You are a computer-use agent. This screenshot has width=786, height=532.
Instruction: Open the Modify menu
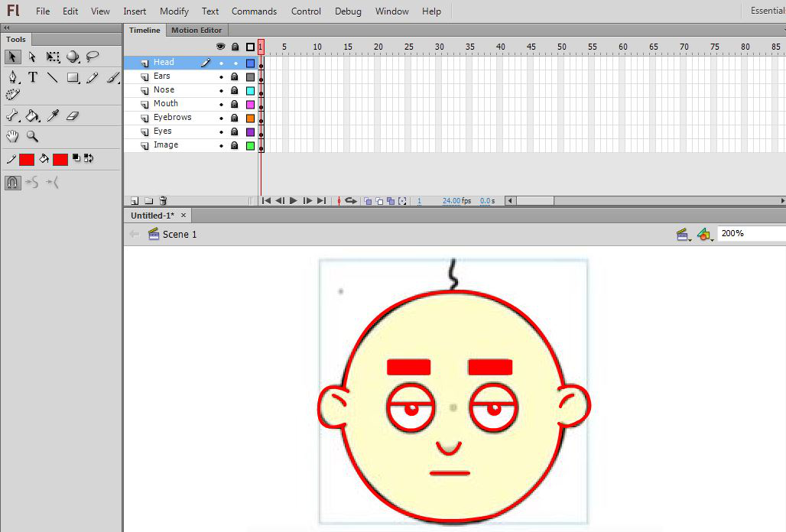coord(174,11)
